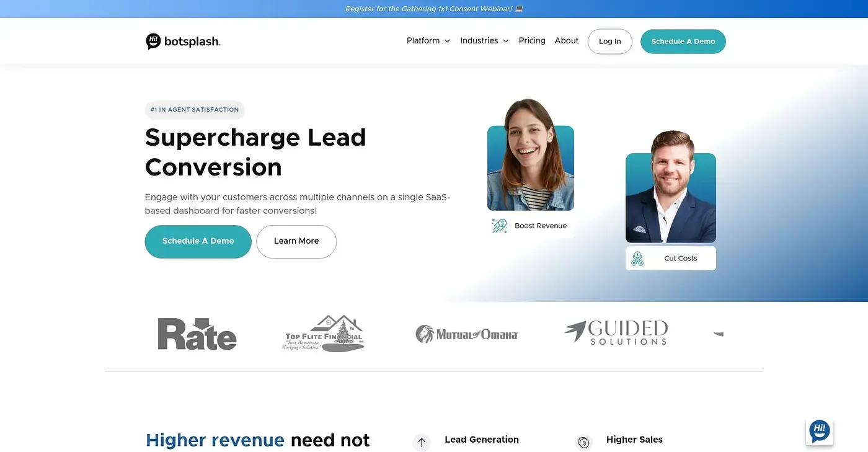
Task: Click the Mutual of Omaha logo
Action: click(x=467, y=334)
